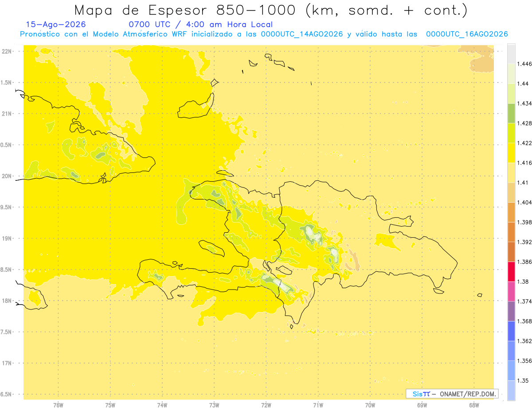The image size is (532, 411).
Task: Click the '69W' longitude label
Action: click(x=422, y=405)
